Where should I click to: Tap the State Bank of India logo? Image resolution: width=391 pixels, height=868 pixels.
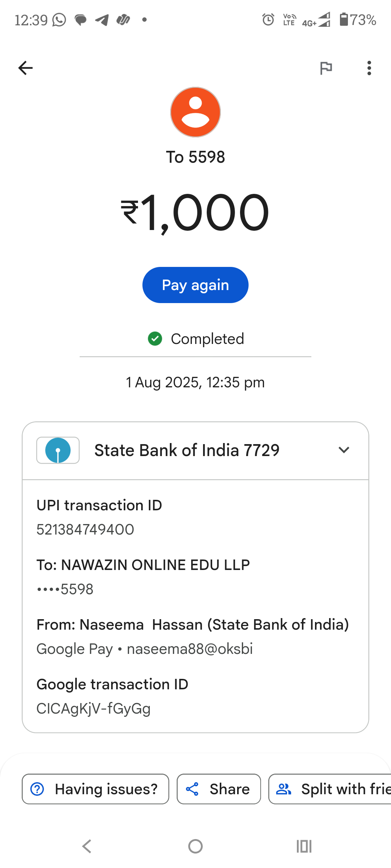point(58,450)
